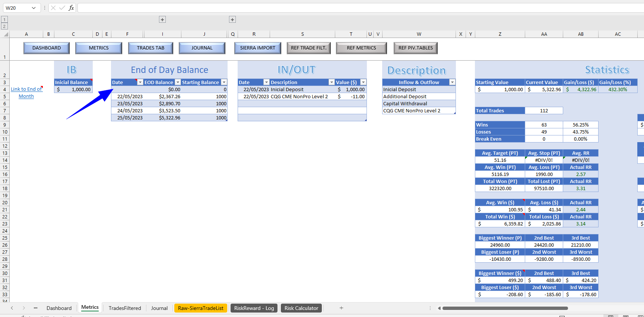Click the Total Trades value 112
The height and width of the screenshot is (317, 644).
pyautogui.click(x=544, y=111)
